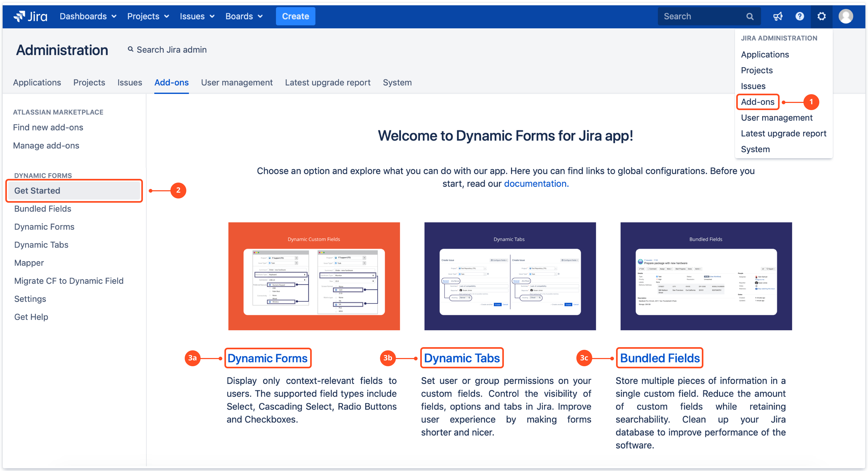This screenshot has height=471, width=868.
Task: Open the help question mark icon
Action: [799, 16]
